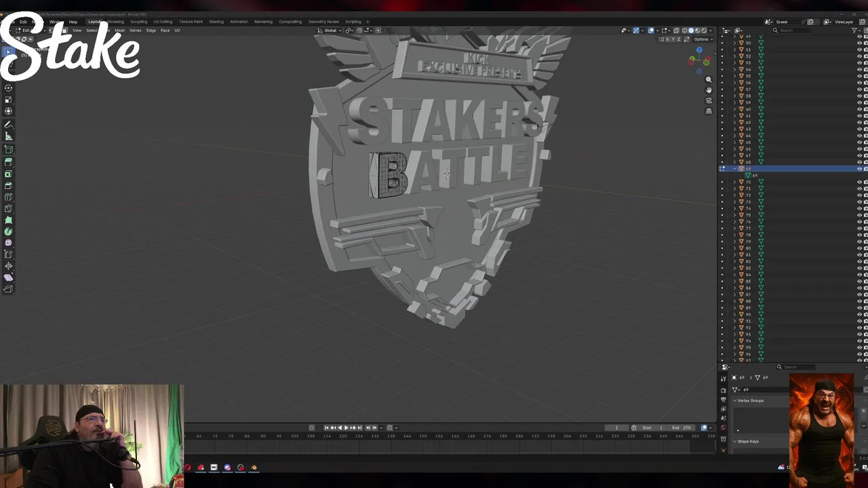Toggle viewport overlays button
The height and width of the screenshot is (488, 868).
(652, 30)
